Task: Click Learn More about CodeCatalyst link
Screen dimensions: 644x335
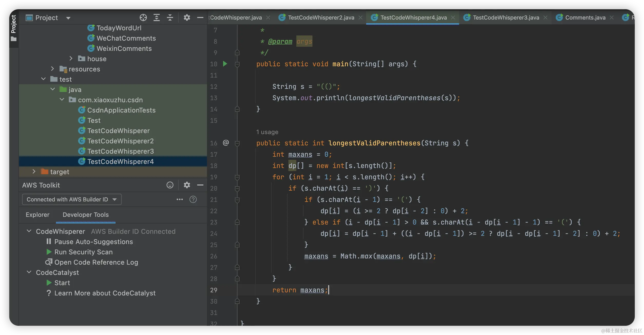Action: [x=105, y=293]
